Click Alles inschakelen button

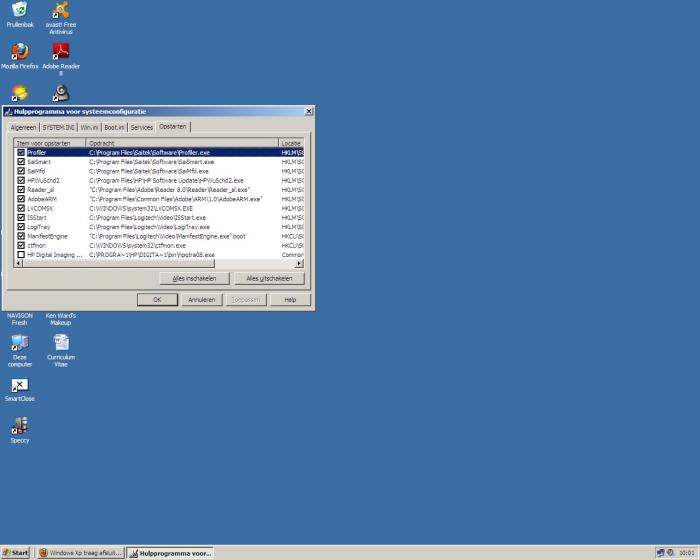(x=194, y=278)
